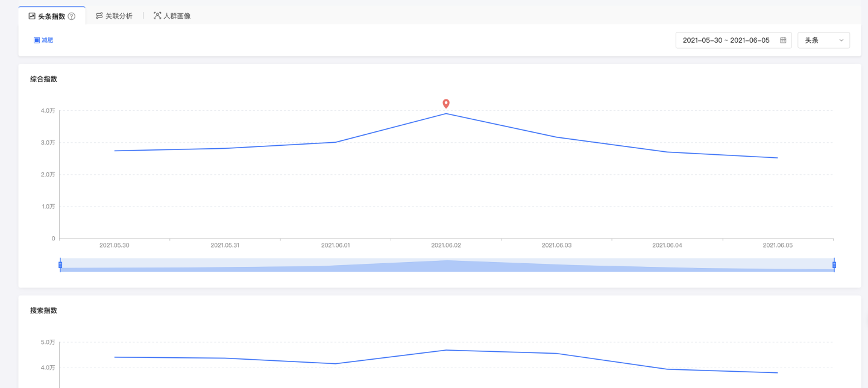Click the middle of the blue range slider bar

coord(447,265)
